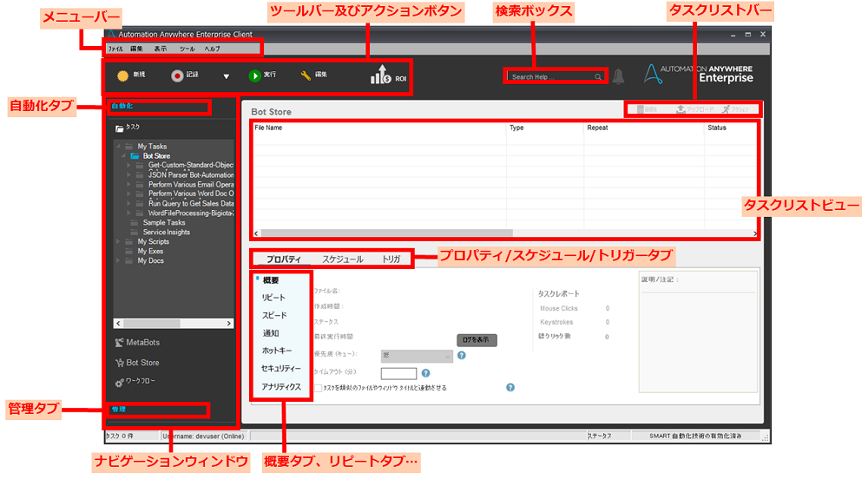This screenshot has width=868, height=479.
Task: Click the アップロード upload icon
Action: pos(681,109)
